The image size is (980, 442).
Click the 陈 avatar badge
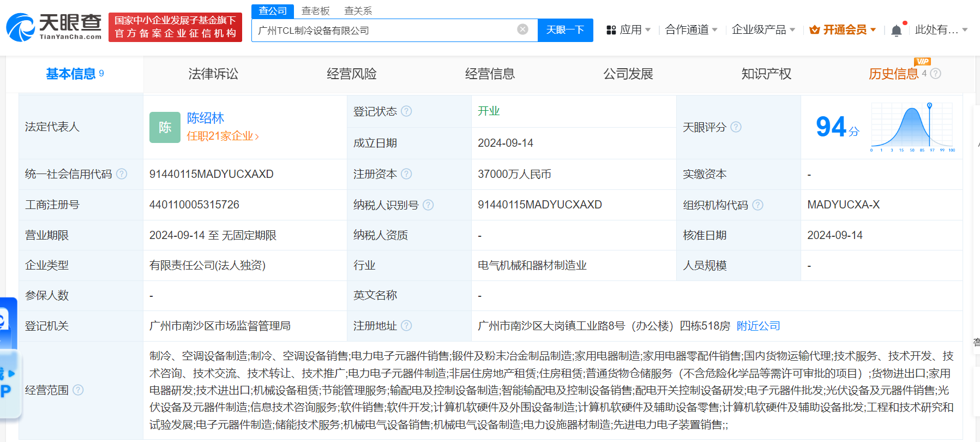pyautogui.click(x=165, y=127)
